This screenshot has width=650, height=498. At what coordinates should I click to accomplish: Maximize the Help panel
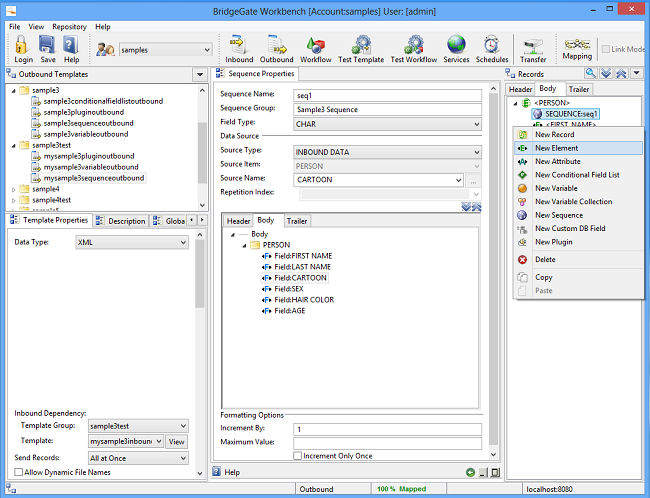coord(495,472)
